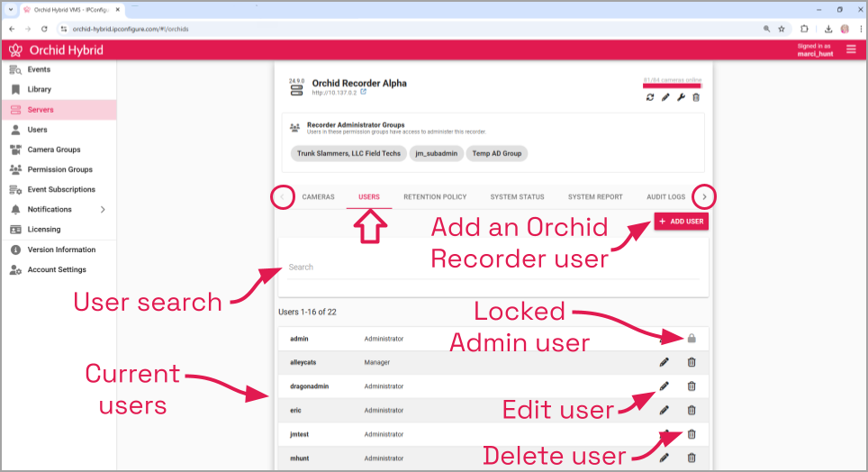
Task: Open the Licensing page
Action: tap(44, 230)
